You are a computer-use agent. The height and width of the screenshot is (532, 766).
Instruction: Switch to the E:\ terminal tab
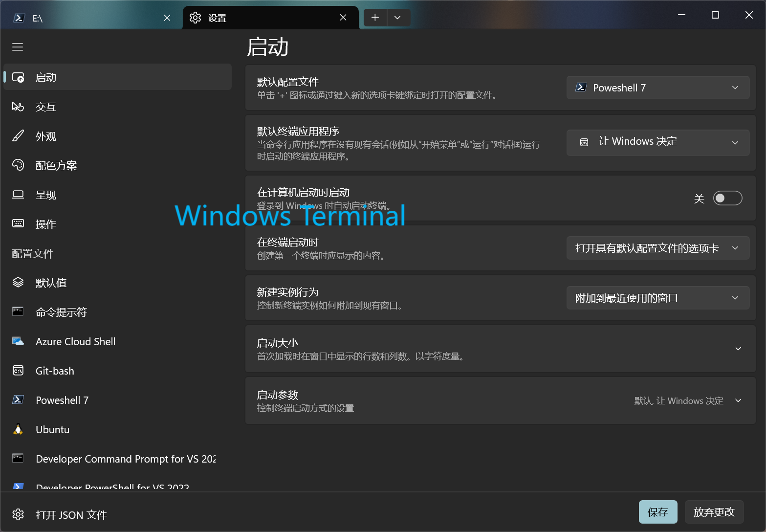tap(88, 18)
